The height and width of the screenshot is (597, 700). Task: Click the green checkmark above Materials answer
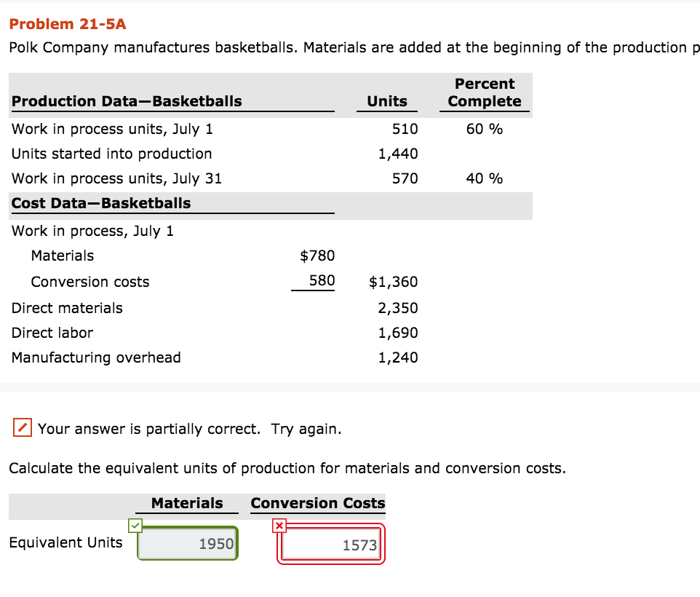(135, 526)
